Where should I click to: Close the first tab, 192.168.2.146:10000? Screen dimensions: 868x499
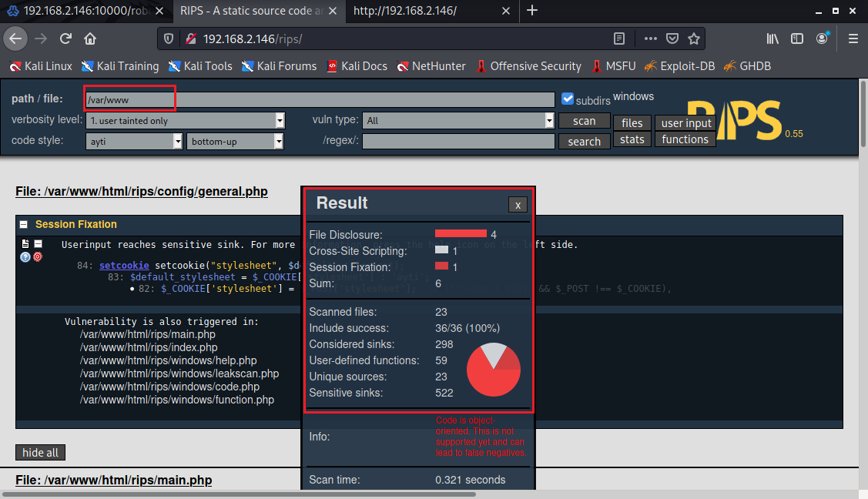pos(159,11)
